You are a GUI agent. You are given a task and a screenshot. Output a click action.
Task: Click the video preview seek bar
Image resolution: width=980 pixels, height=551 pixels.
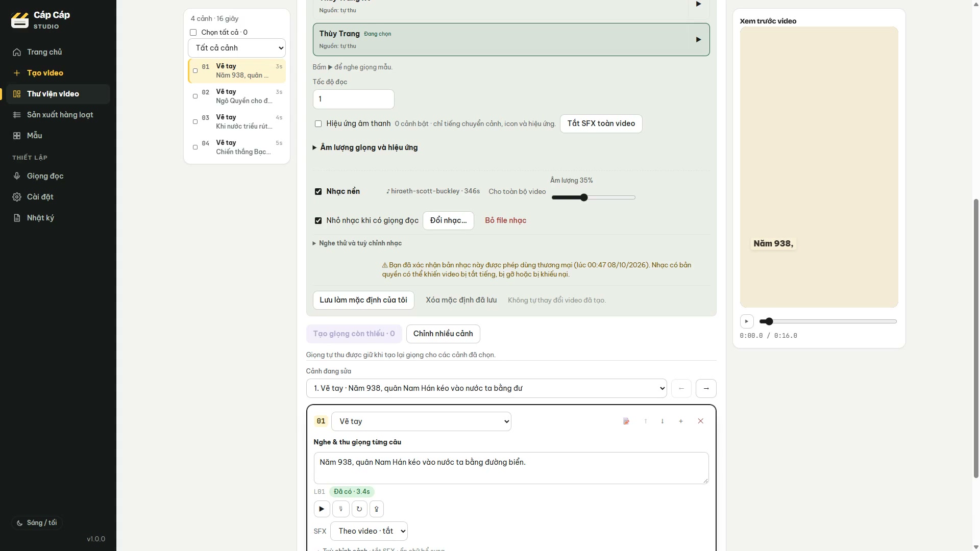tap(828, 321)
